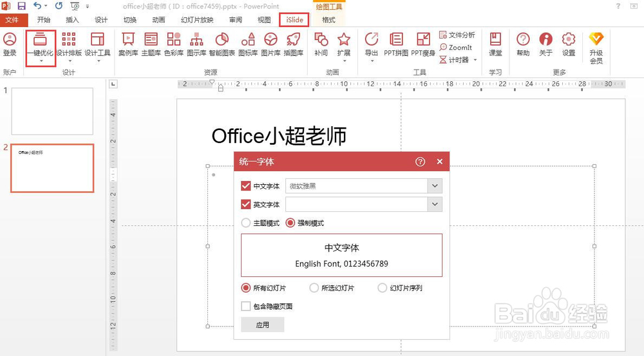Open the 色彩库 color library
Image resolution: width=644 pixels, height=356 pixels.
point(174,44)
